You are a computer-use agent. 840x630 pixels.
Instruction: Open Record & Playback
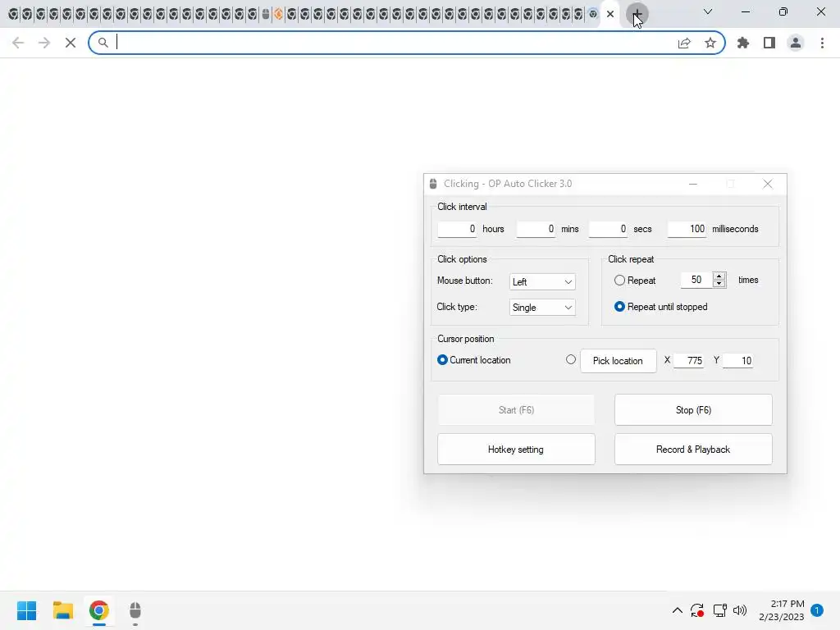(x=693, y=450)
